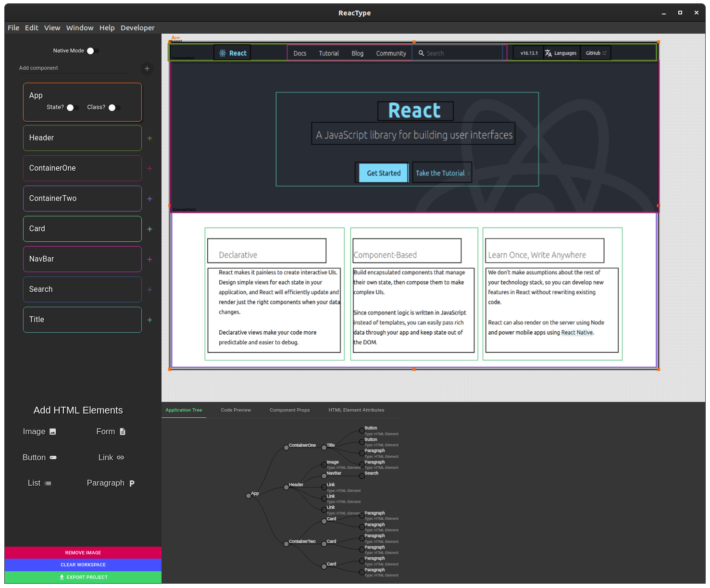
Task: Open the Window menu
Action: coord(80,28)
